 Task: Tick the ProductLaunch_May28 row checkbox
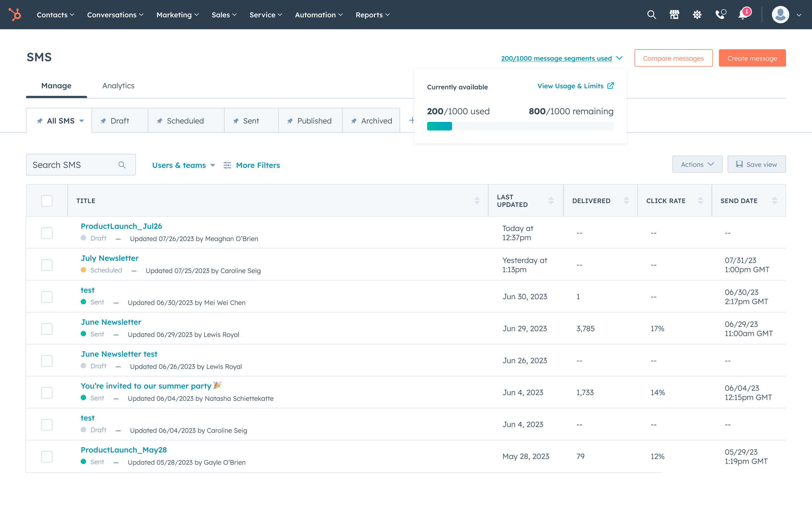pos(47,457)
